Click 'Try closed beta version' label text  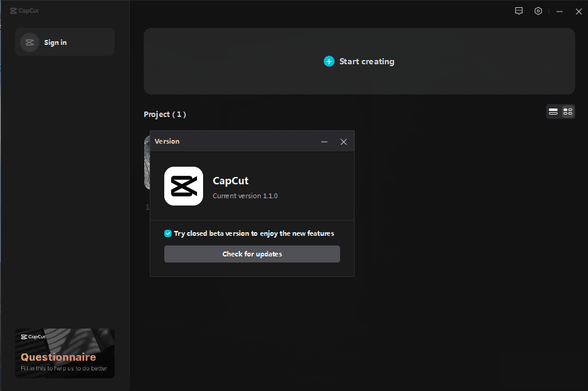tap(254, 233)
